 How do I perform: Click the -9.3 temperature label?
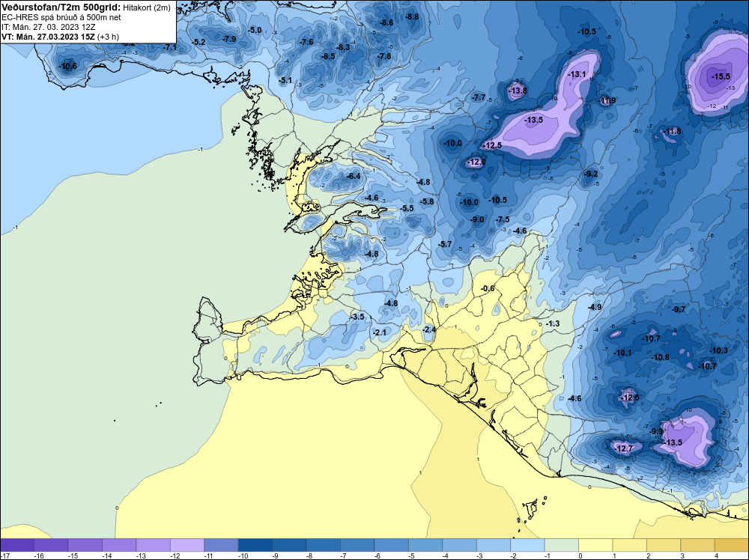coord(656,431)
